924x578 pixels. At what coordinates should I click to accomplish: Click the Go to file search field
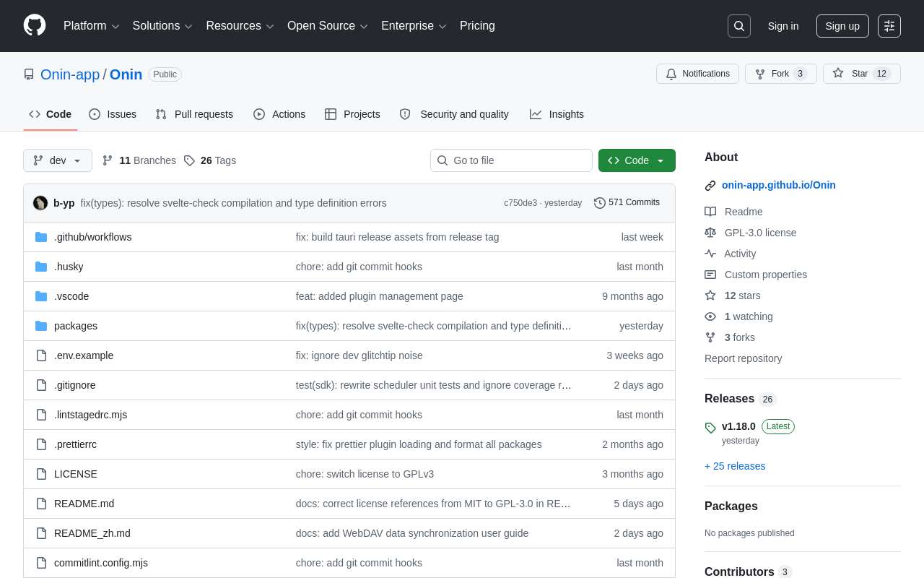[x=511, y=160]
